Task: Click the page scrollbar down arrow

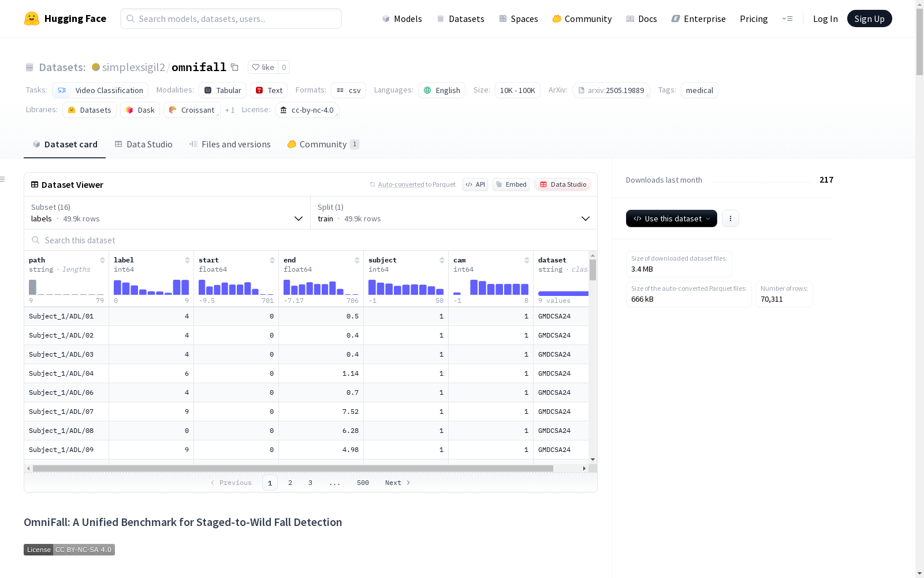Action: [919, 573]
